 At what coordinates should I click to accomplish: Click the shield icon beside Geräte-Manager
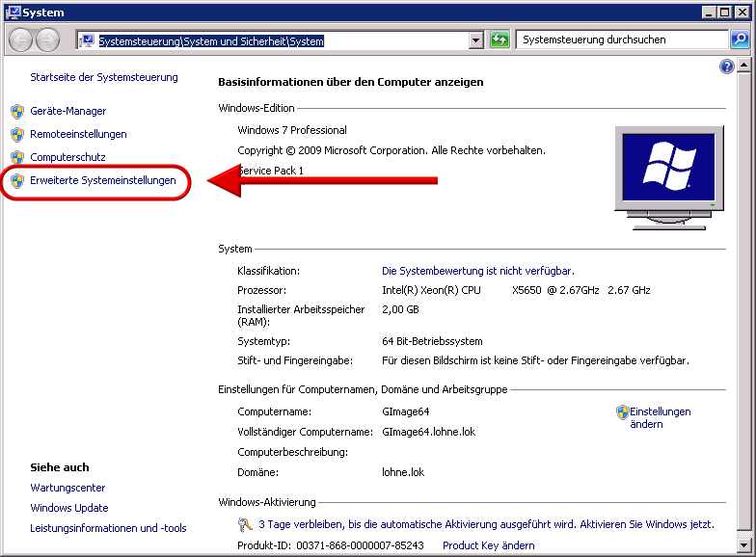(16, 111)
